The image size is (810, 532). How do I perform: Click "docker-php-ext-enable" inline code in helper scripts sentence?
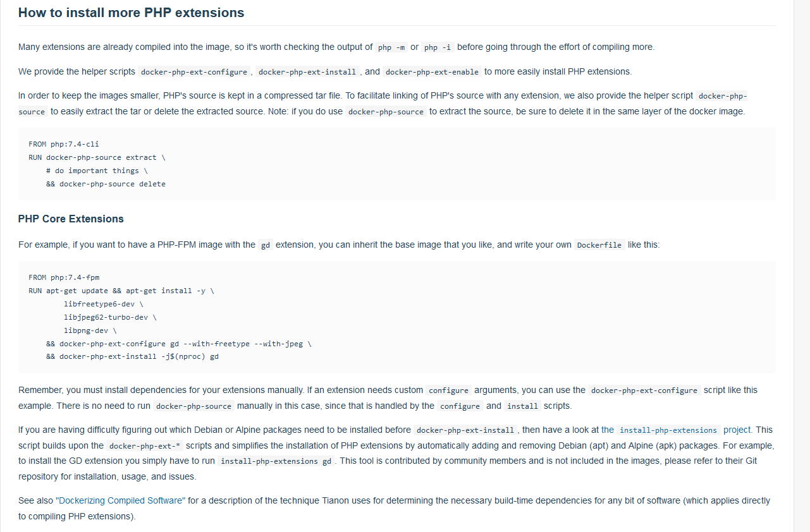pyautogui.click(x=432, y=72)
